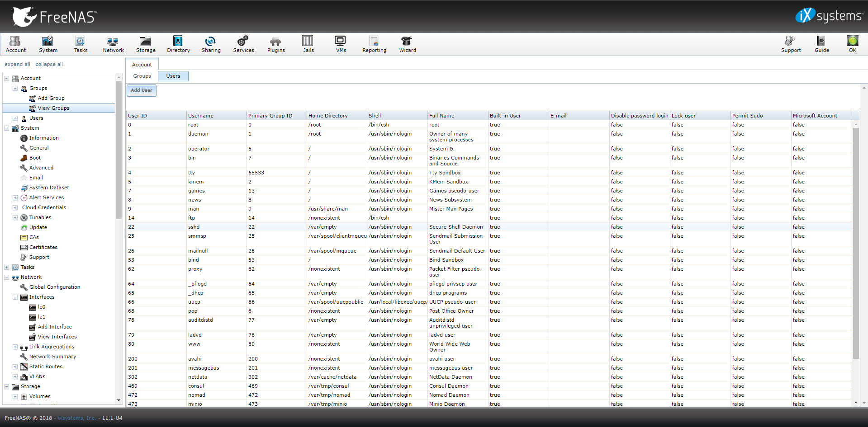Image resolution: width=868 pixels, height=427 pixels.
Task: Expand the Link Aggregations node
Action: point(15,347)
